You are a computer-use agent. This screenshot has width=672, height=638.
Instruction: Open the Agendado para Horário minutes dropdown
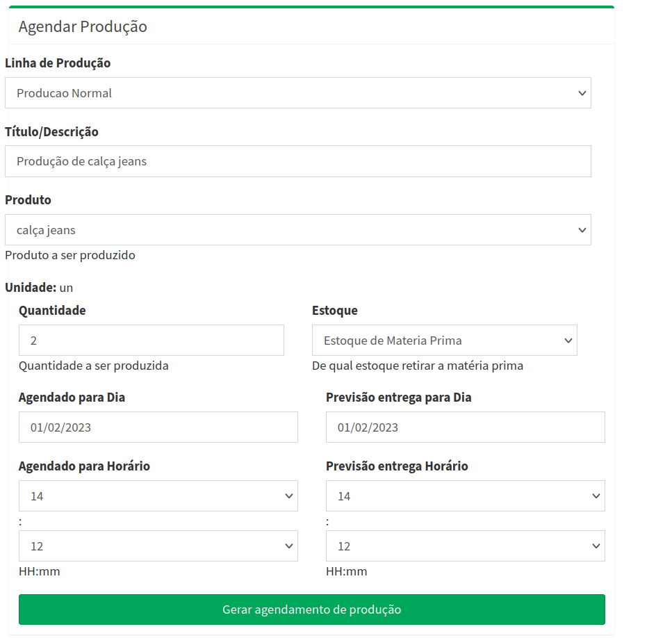pos(158,546)
